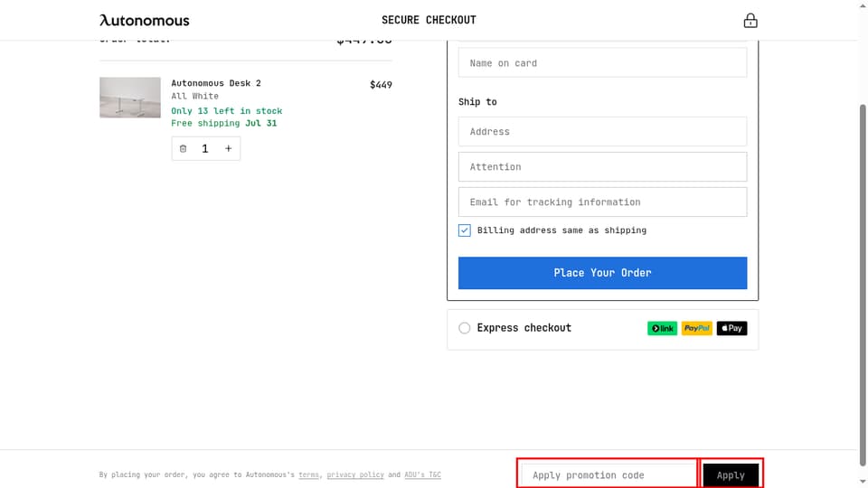Click the $449 item price
The image size is (868, 488).
(x=381, y=85)
